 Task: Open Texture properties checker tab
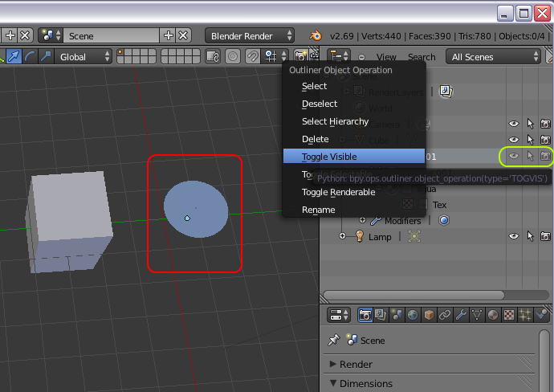click(509, 315)
